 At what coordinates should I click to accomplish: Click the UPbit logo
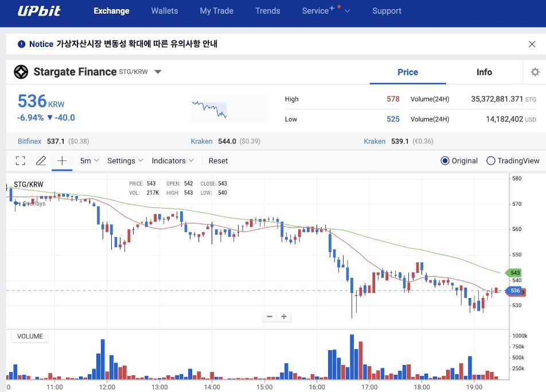click(x=39, y=11)
